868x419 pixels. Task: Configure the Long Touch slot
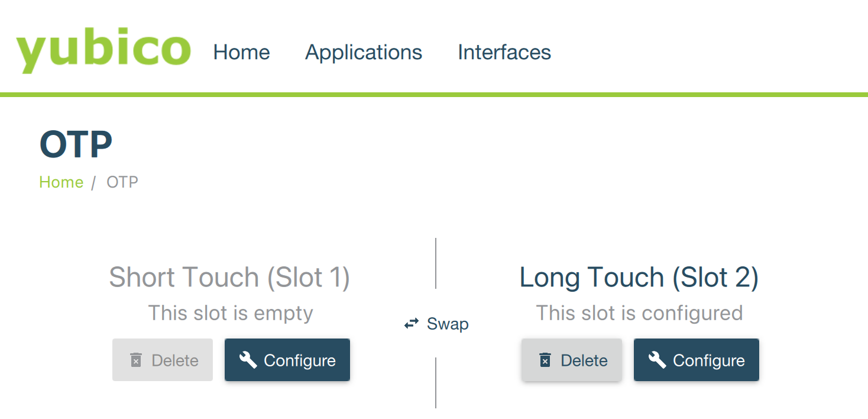(x=697, y=360)
